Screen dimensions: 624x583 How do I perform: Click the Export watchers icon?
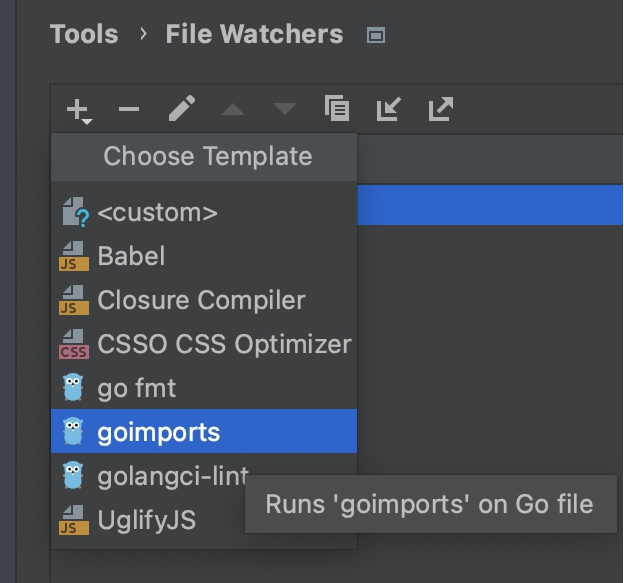[x=440, y=109]
